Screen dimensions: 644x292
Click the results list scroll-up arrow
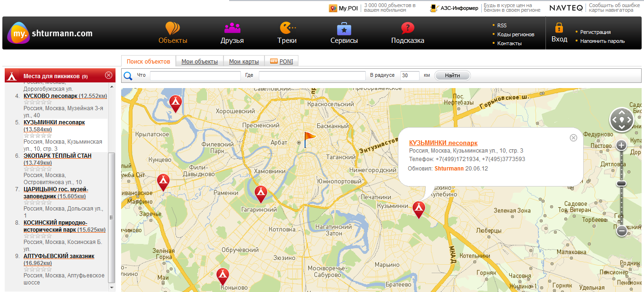(x=111, y=86)
